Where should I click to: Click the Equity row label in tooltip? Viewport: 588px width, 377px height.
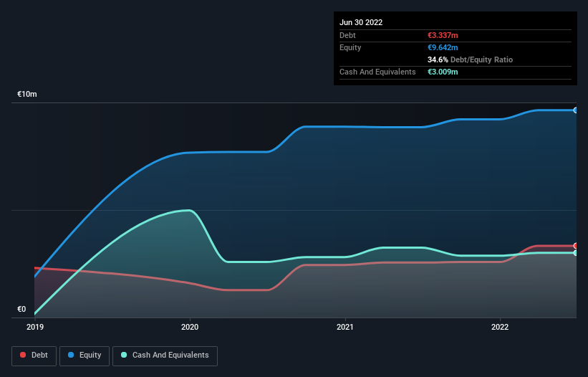350,47
